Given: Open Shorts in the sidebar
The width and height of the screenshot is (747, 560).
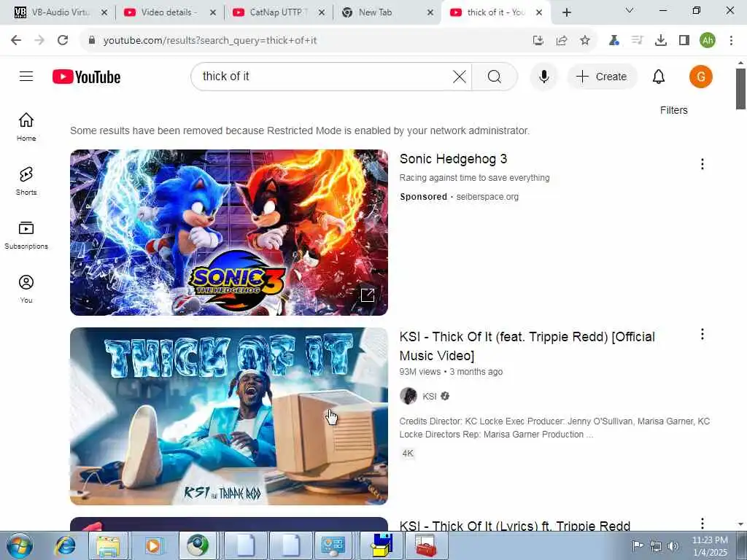Looking at the screenshot, I should coord(26,181).
